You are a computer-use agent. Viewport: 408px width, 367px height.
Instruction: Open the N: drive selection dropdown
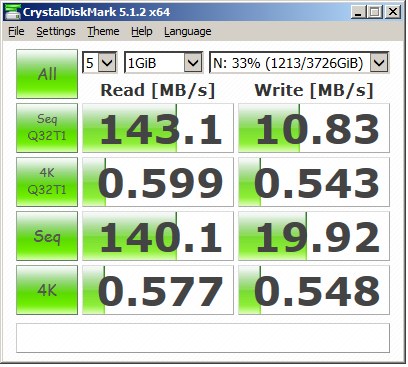click(x=299, y=62)
